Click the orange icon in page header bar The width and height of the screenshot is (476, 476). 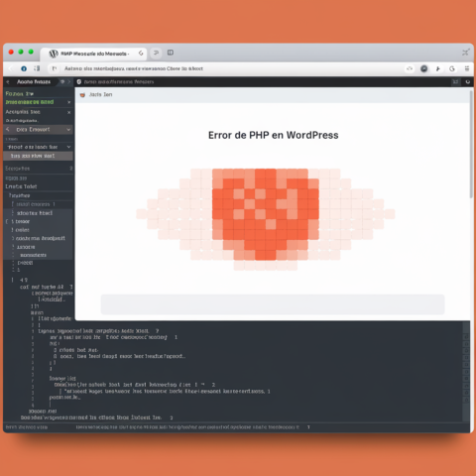pos(82,95)
